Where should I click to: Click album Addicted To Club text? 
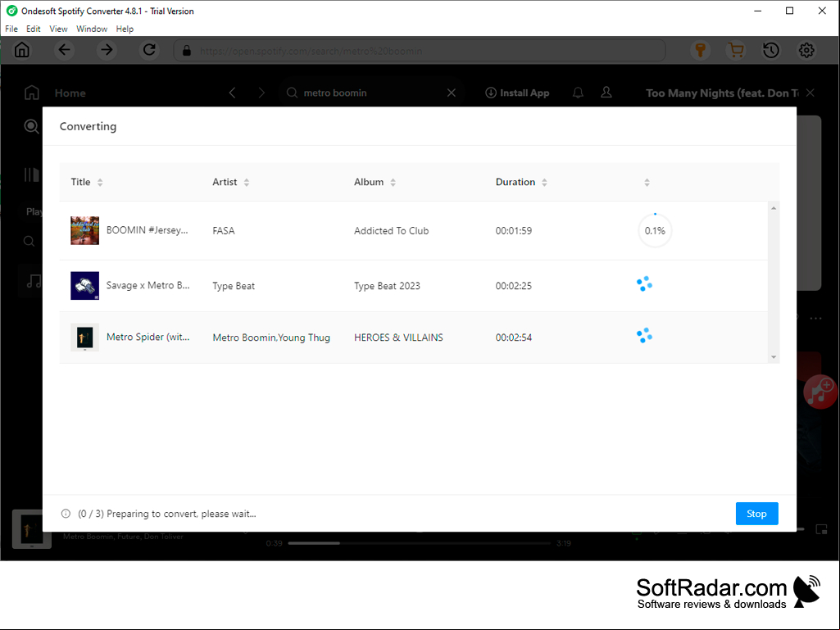[391, 231]
